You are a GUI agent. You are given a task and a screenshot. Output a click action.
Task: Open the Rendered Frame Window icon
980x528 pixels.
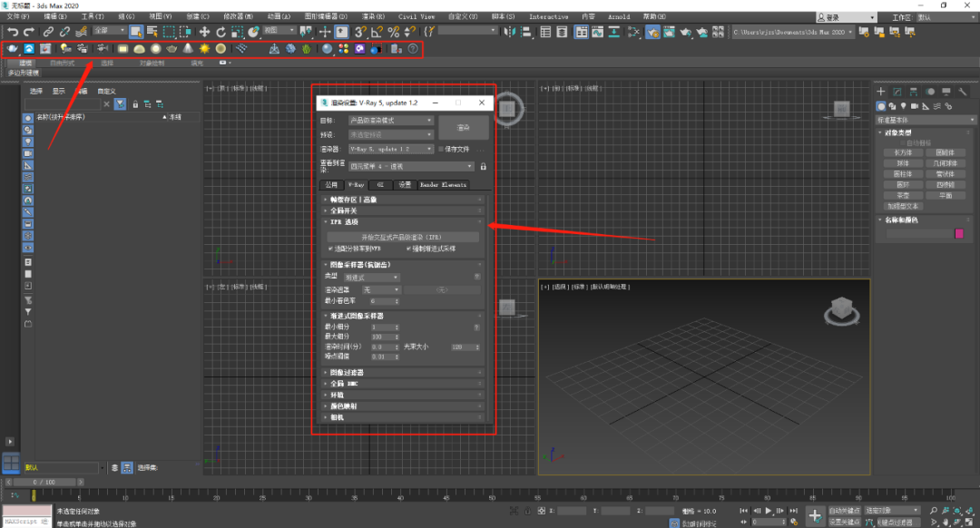(670, 31)
